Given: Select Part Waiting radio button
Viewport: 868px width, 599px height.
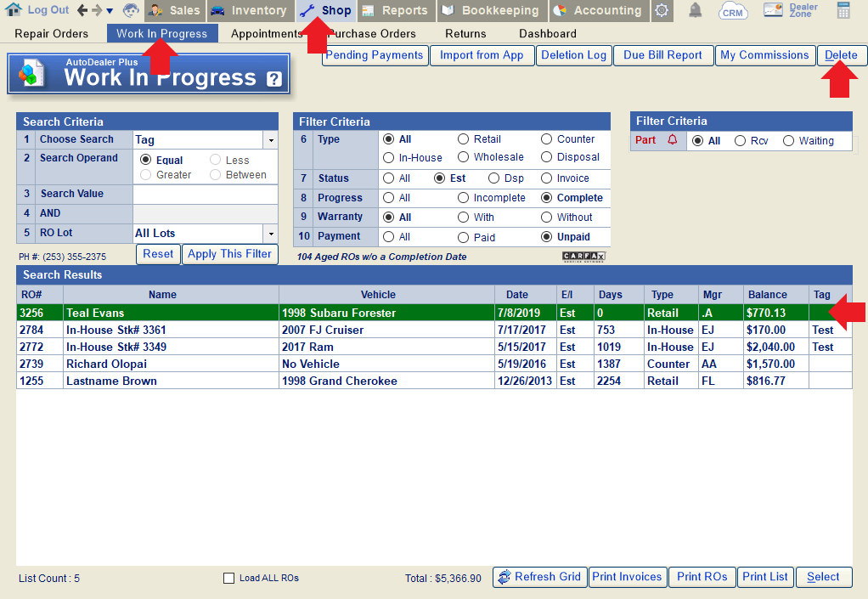Looking at the screenshot, I should (x=788, y=140).
